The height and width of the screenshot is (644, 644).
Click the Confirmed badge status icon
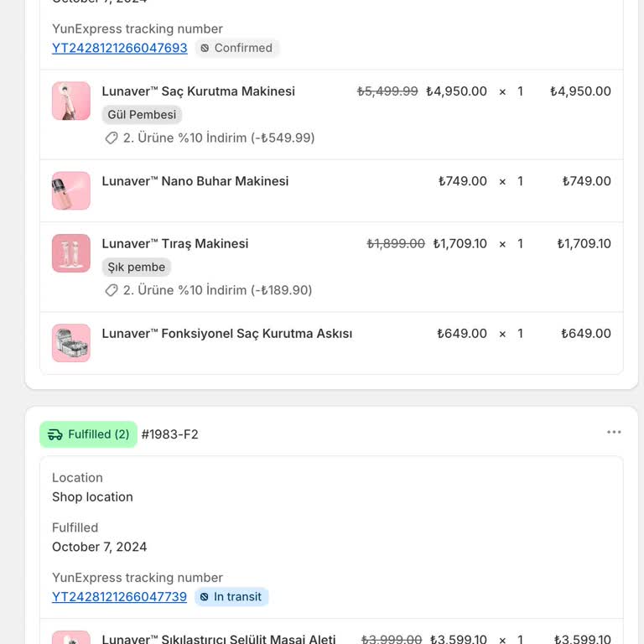pyautogui.click(x=205, y=49)
